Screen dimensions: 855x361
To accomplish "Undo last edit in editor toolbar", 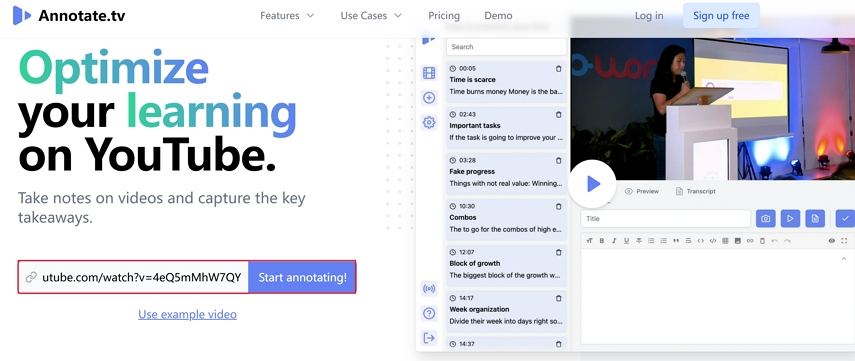I will (775, 240).
